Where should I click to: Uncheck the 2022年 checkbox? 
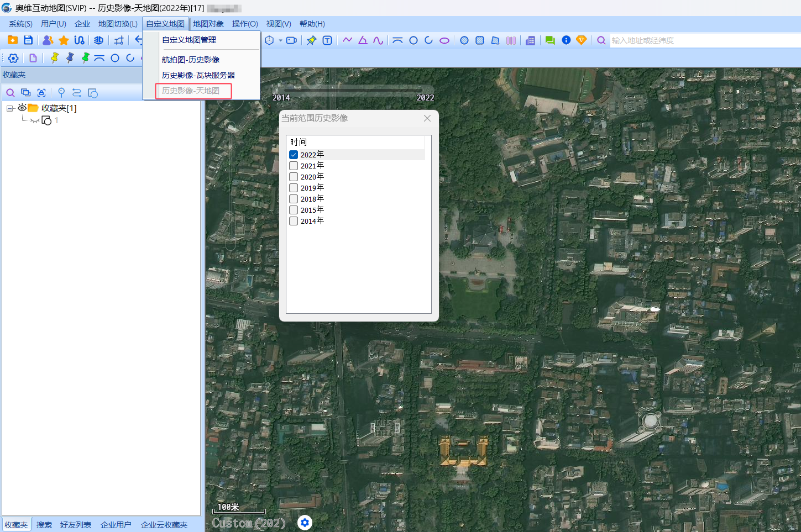(294, 155)
